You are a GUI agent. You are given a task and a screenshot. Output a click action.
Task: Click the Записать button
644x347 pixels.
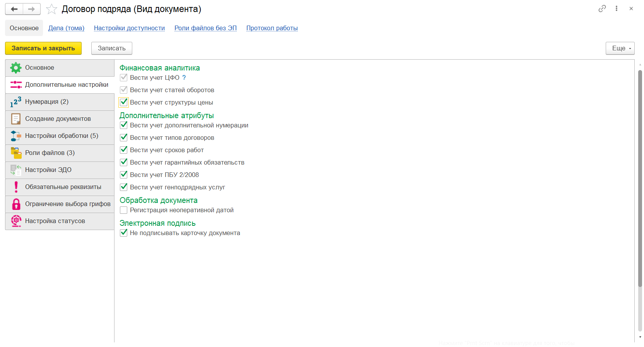[x=111, y=48]
